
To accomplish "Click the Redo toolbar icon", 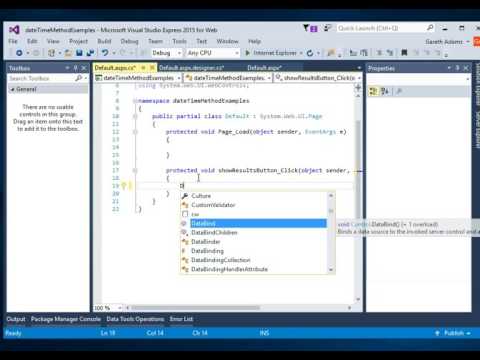I will click(123, 53).
